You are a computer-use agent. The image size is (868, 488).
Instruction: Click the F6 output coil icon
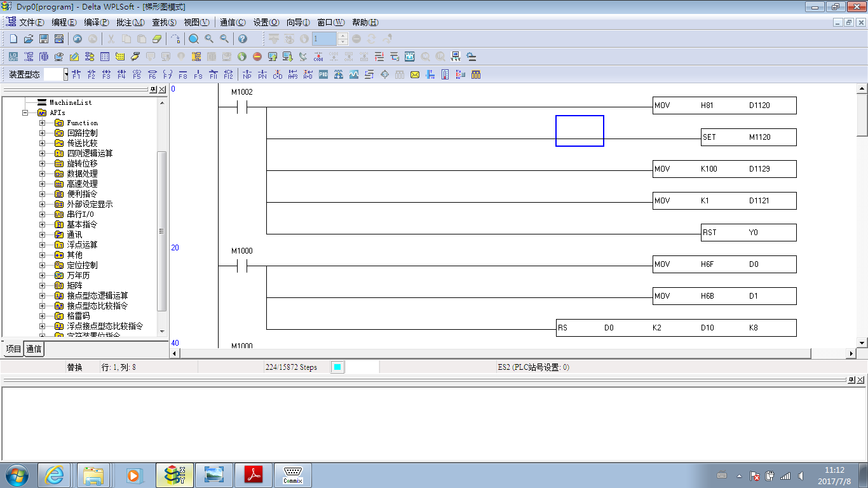point(153,74)
